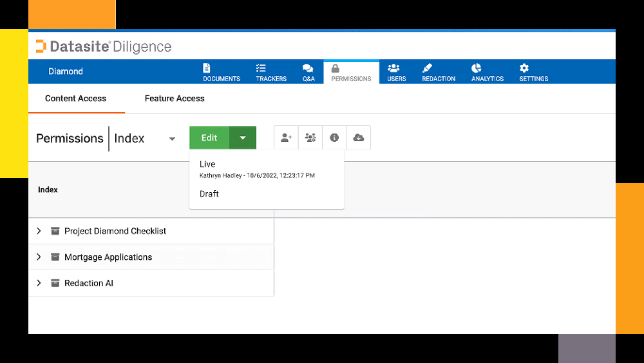Select the Live version menu entry
Screen dimensions: 644x363
pyautogui.click(x=267, y=169)
